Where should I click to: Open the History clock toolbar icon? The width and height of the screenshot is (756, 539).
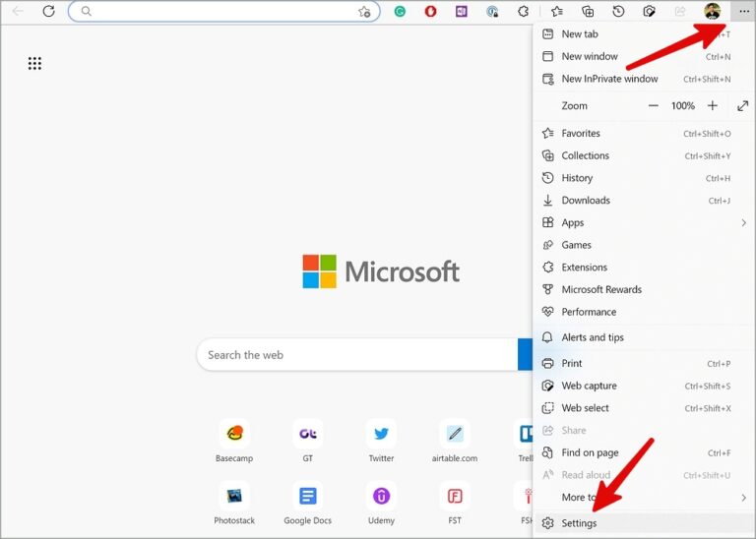[618, 11]
